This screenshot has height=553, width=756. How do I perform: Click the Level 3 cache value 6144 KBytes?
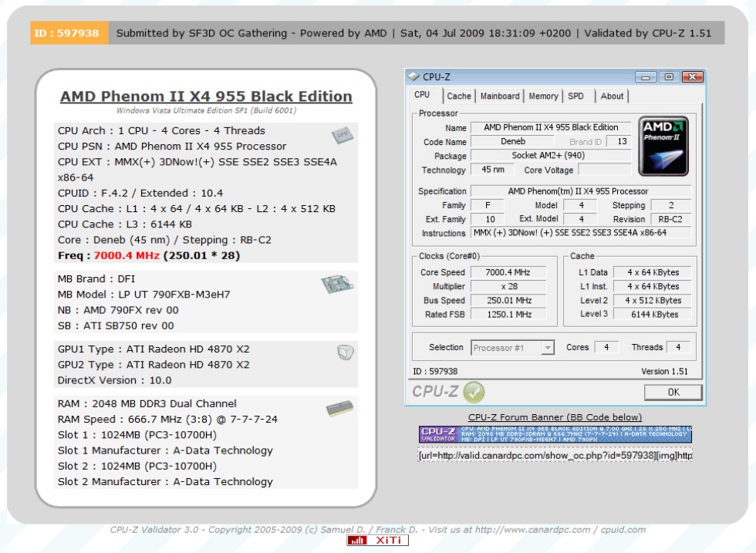(653, 315)
